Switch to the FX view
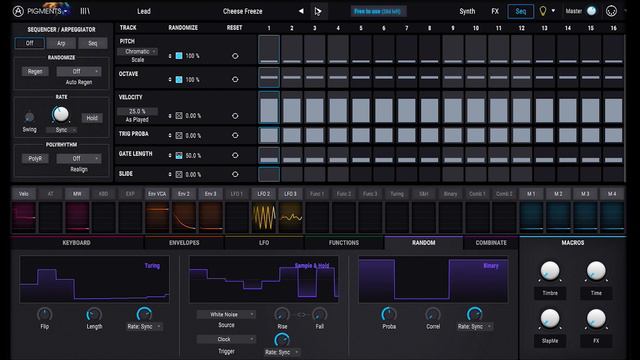 coord(495,11)
